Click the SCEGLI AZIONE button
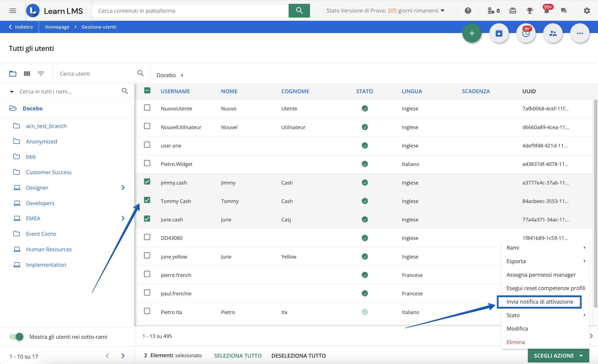This screenshot has width=598, height=364. (x=558, y=356)
